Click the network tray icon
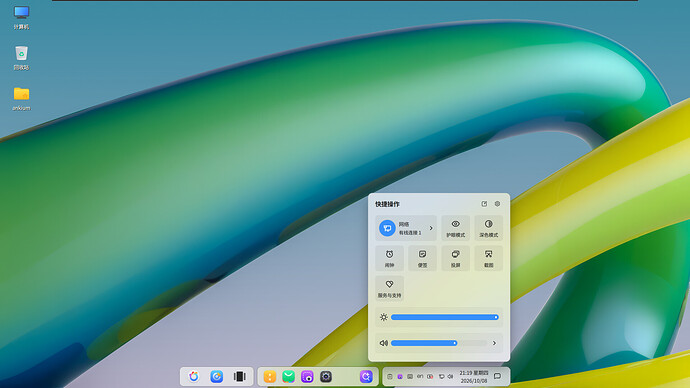The height and width of the screenshot is (388, 690). coord(442,377)
